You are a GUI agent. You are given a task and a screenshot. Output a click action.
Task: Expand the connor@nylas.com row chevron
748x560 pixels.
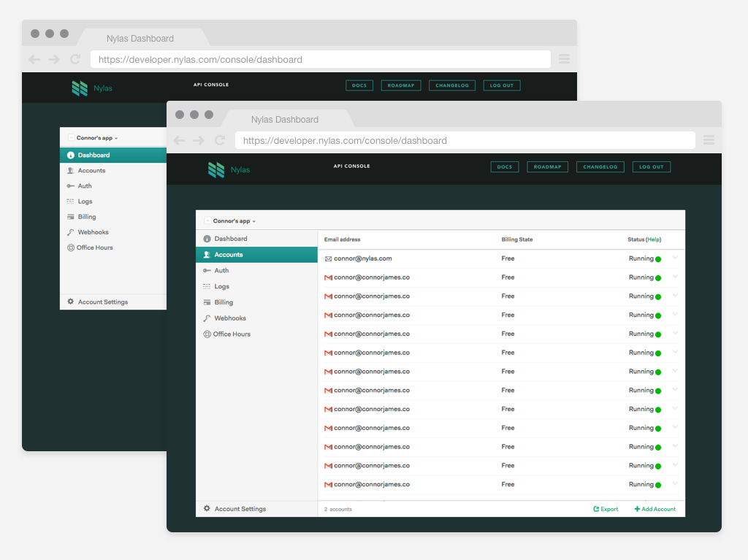click(675, 258)
